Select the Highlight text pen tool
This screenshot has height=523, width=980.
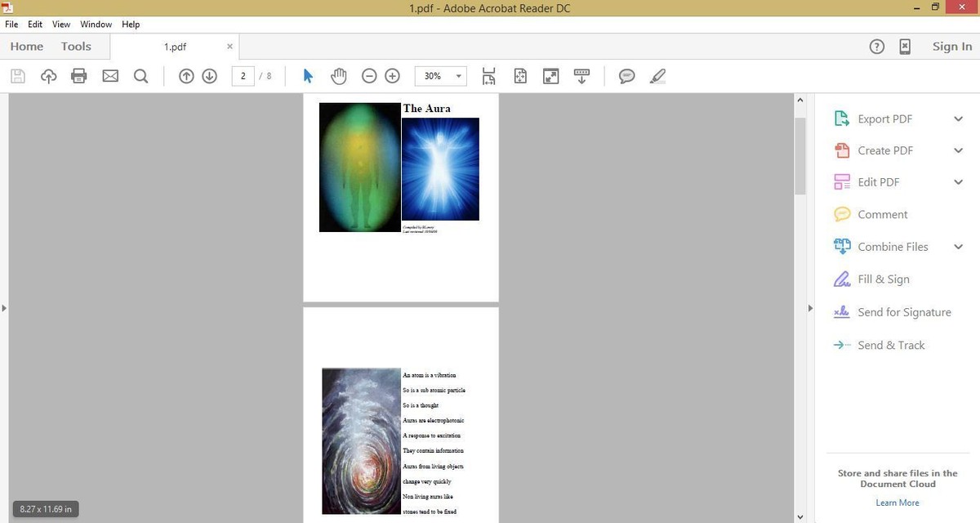coord(657,76)
